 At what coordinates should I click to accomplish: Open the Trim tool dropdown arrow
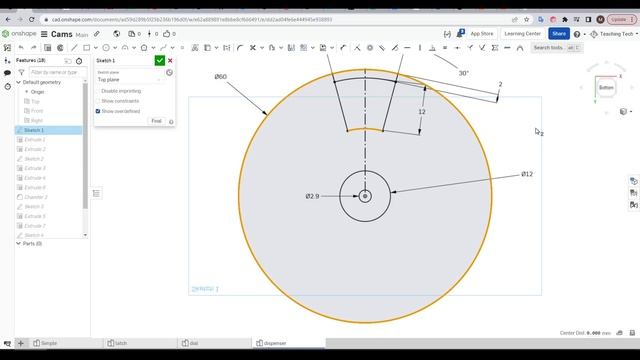point(262,48)
